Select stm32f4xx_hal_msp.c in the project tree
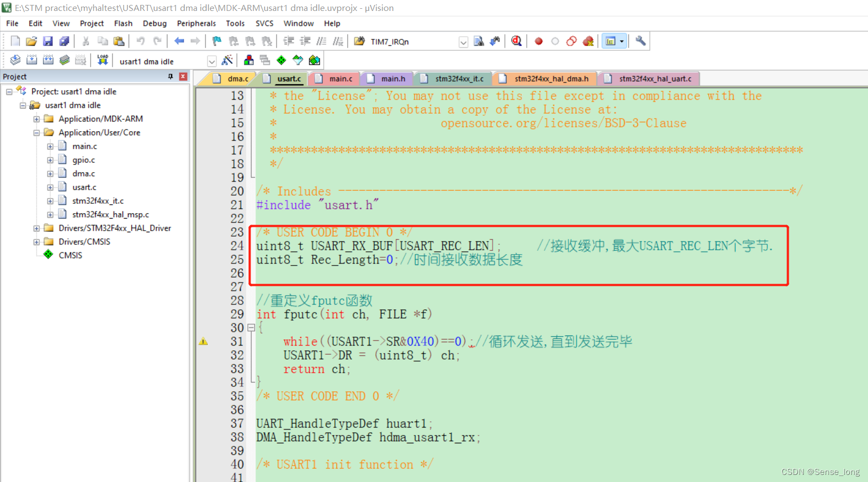 point(110,215)
